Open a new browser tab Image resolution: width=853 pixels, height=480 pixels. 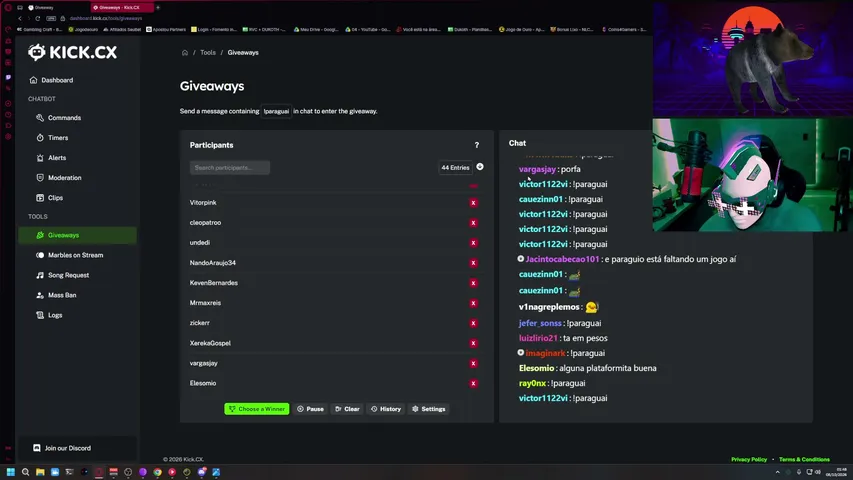[158, 8]
